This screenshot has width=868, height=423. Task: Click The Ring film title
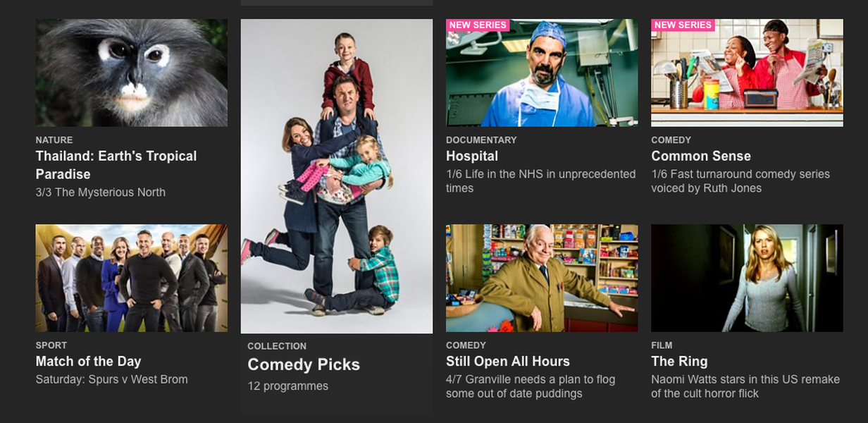(x=679, y=361)
